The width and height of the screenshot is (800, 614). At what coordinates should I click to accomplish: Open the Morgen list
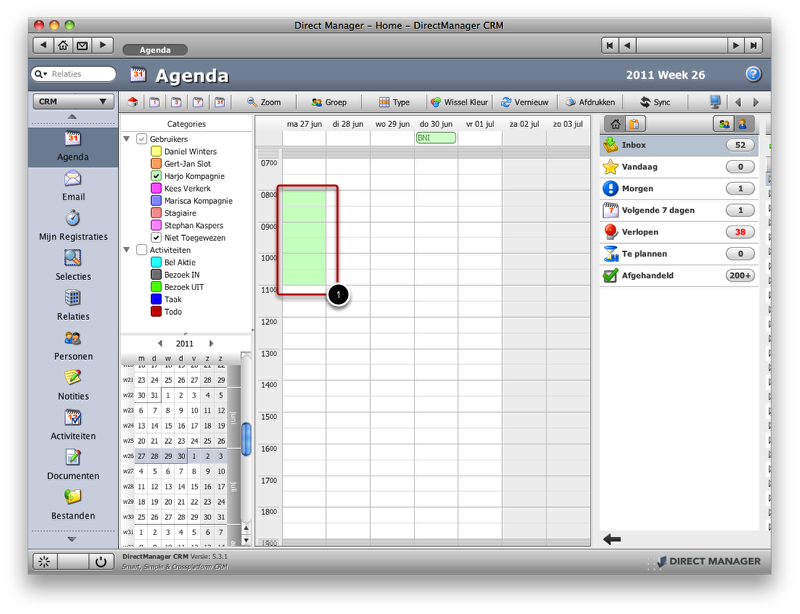(x=679, y=189)
